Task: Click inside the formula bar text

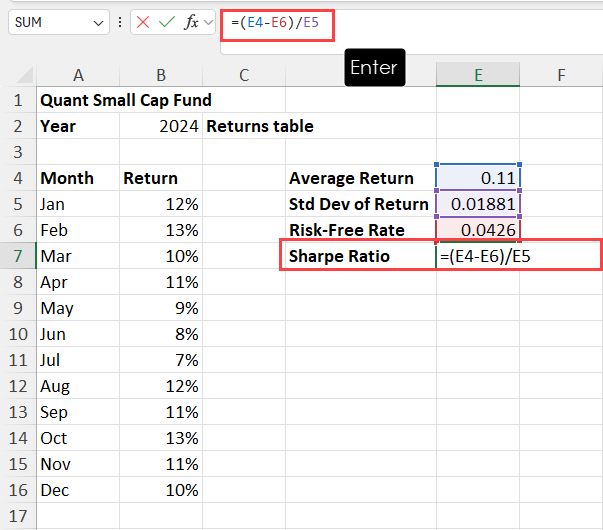Action: pyautogui.click(x=275, y=22)
